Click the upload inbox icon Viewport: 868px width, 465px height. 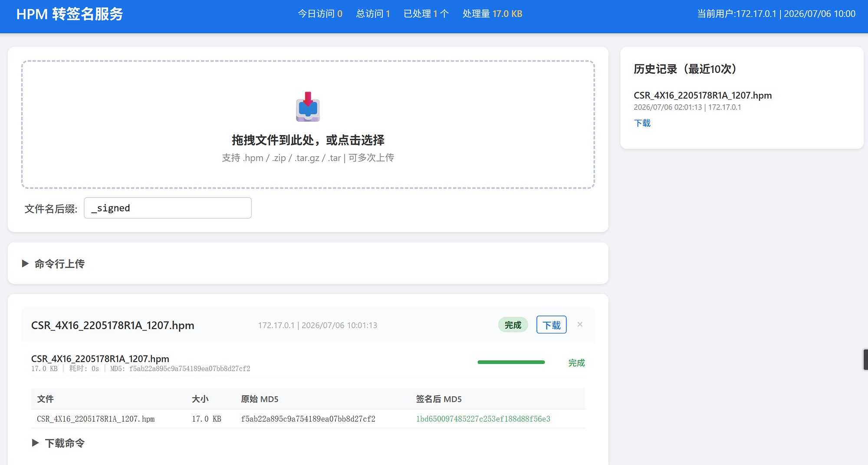coord(308,107)
